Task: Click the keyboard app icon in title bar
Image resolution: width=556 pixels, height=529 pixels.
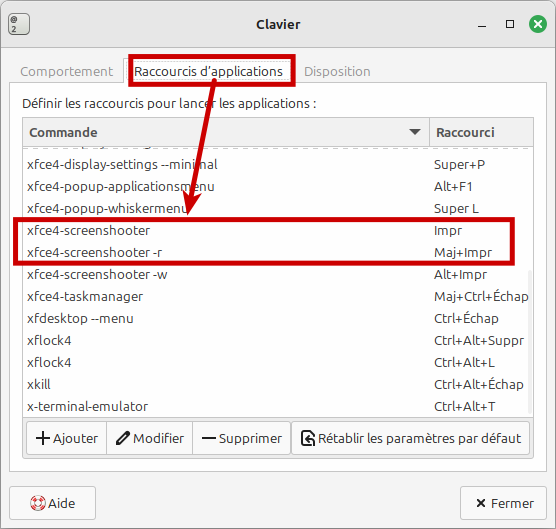Action: (x=19, y=24)
